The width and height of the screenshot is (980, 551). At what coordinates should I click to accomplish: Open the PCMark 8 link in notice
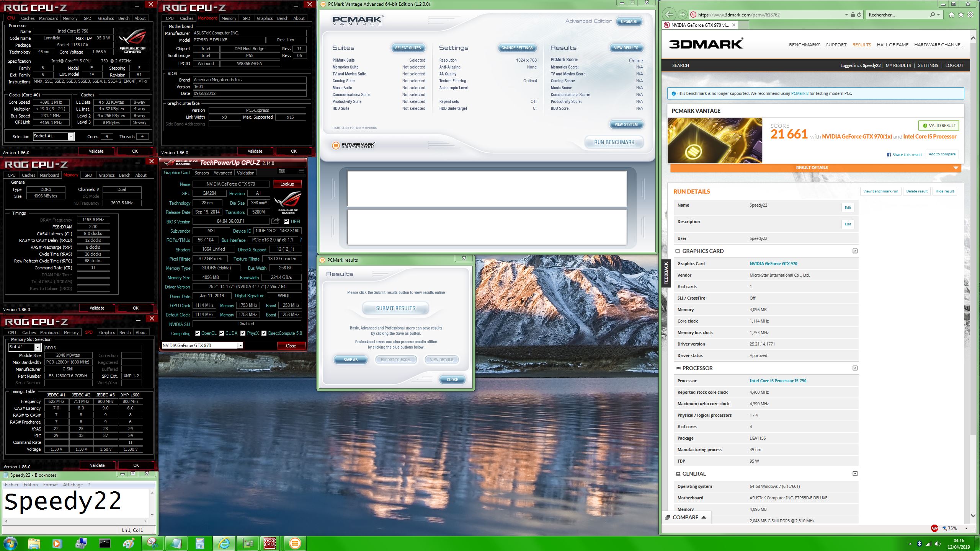click(800, 93)
